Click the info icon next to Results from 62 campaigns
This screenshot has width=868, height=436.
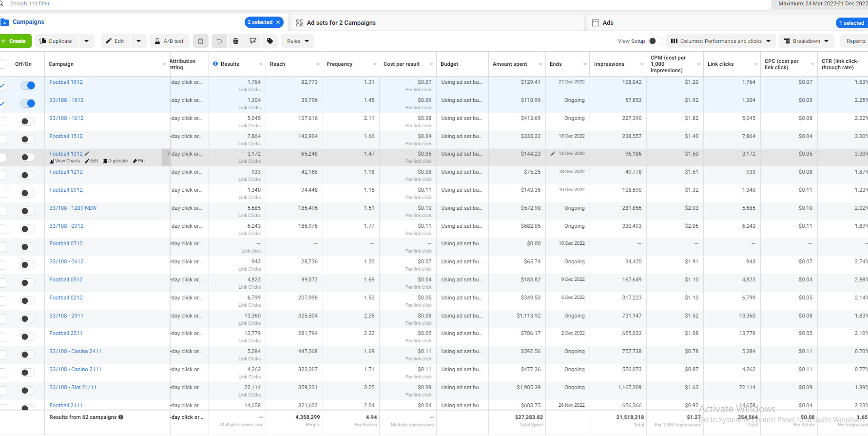(121, 417)
